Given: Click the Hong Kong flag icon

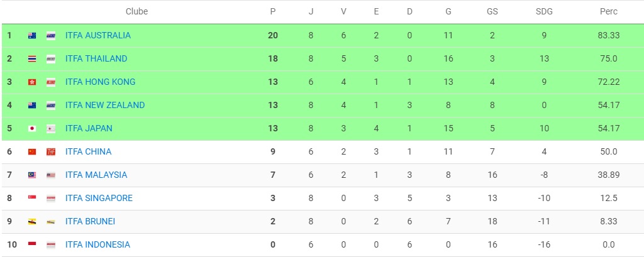Looking at the screenshot, I should pos(32,82).
